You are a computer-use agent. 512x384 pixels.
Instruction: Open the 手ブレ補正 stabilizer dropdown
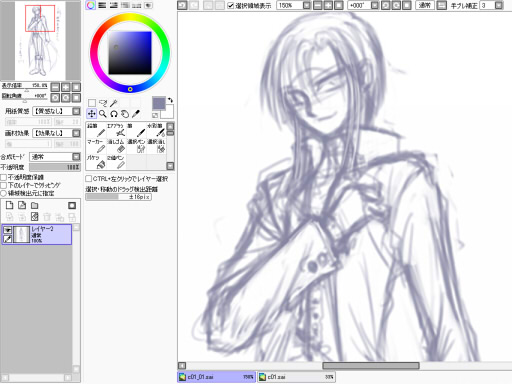(x=499, y=5)
